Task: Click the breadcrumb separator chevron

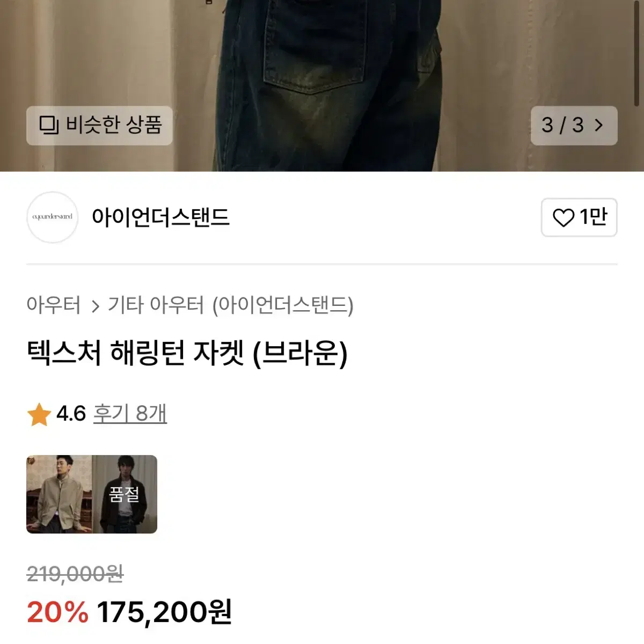Action: (x=95, y=306)
